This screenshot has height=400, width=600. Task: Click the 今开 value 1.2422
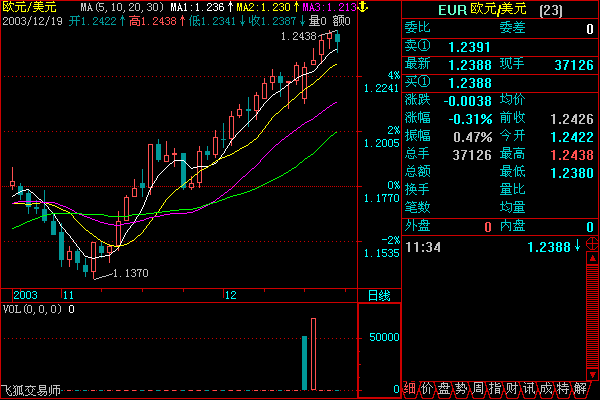tap(572, 137)
